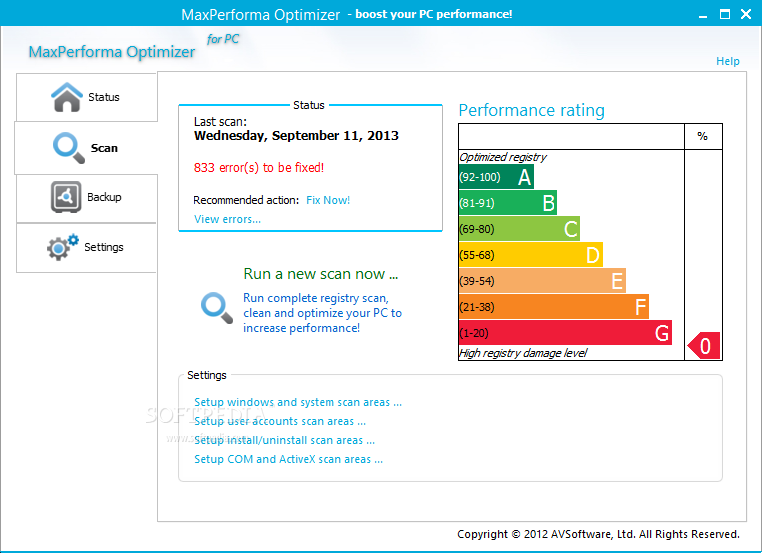Maximize the MaxPerforma Optimizer window
762x553 pixels.
(725, 14)
